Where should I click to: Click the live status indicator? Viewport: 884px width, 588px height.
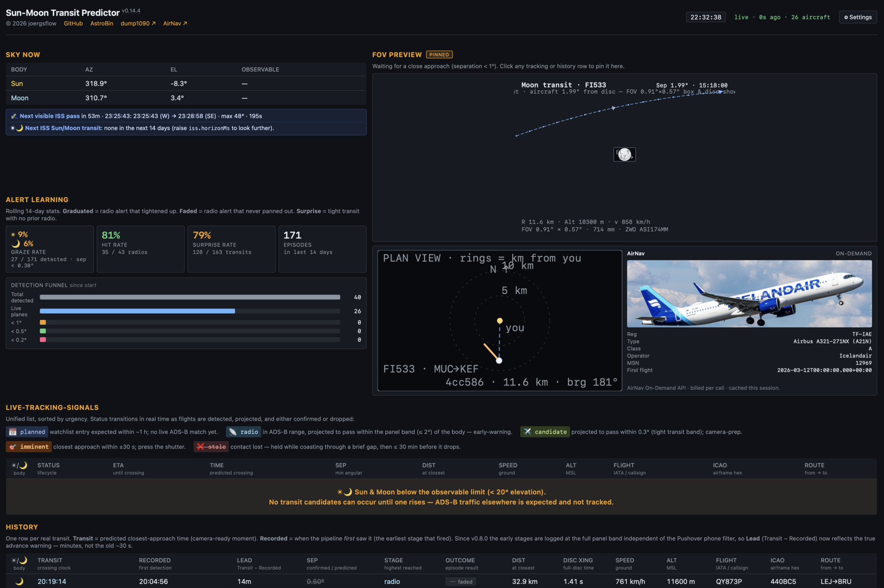pos(741,17)
